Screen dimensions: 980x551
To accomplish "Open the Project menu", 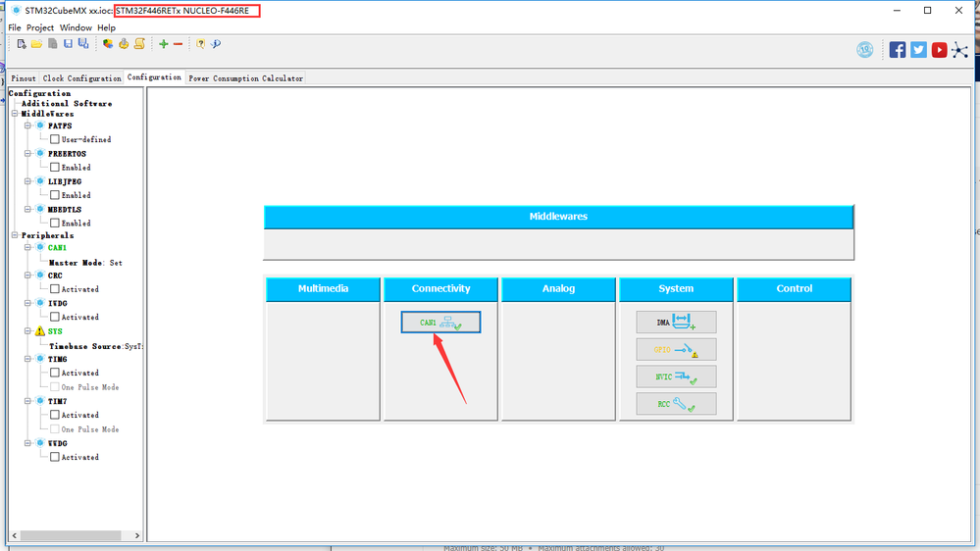I will click(40, 27).
